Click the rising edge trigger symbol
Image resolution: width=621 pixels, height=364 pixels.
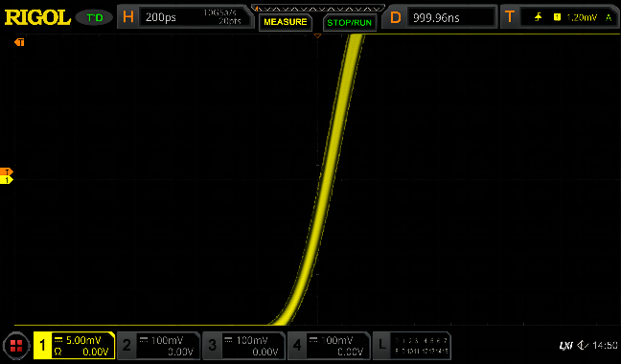tap(538, 17)
